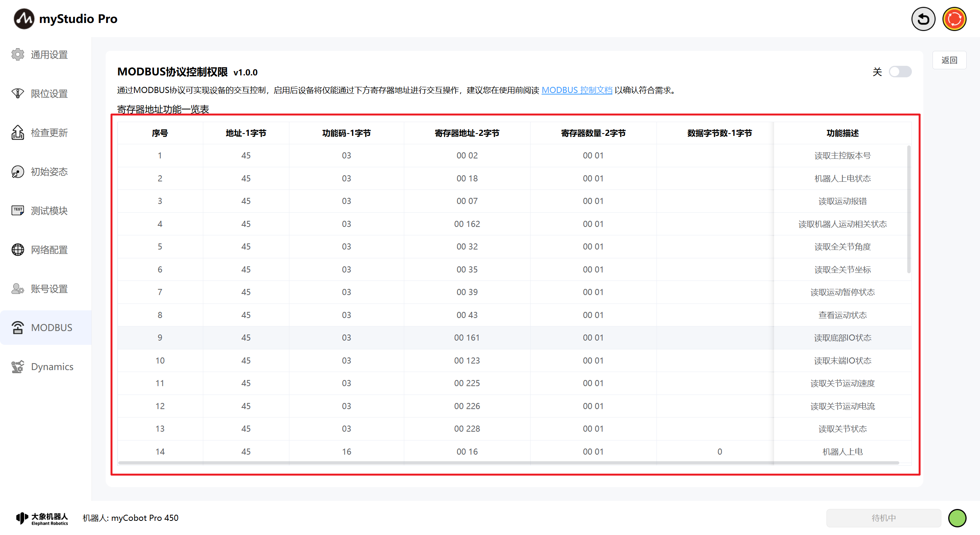This screenshot has height=535, width=980.
Task: Enable the MODBUS control permission toggle
Action: (x=900, y=72)
